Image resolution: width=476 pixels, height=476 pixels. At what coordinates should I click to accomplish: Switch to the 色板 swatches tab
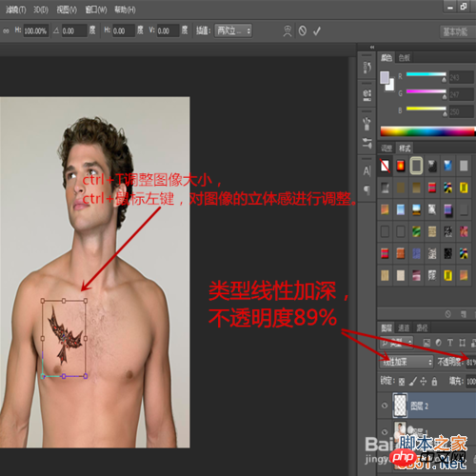click(405, 58)
